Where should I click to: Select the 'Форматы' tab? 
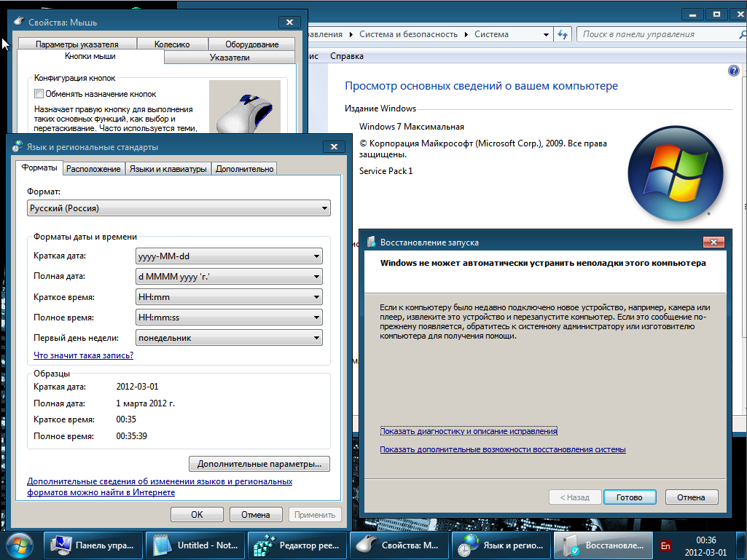click(x=39, y=167)
